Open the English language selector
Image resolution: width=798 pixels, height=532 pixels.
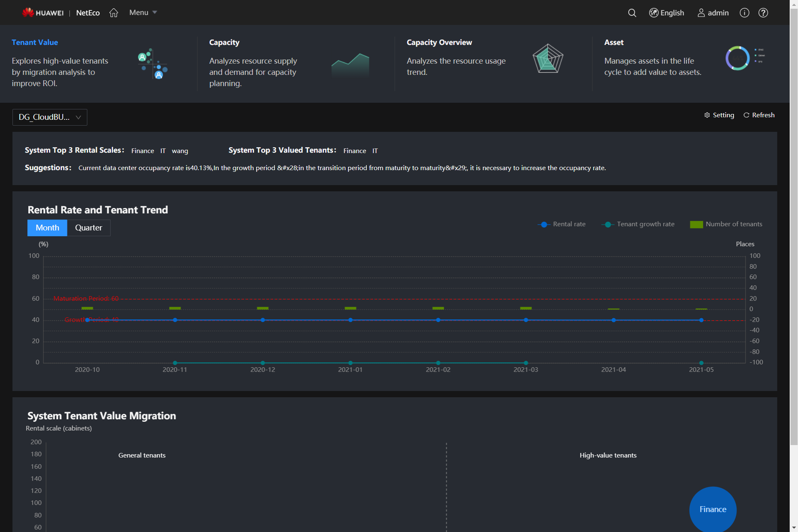click(667, 13)
